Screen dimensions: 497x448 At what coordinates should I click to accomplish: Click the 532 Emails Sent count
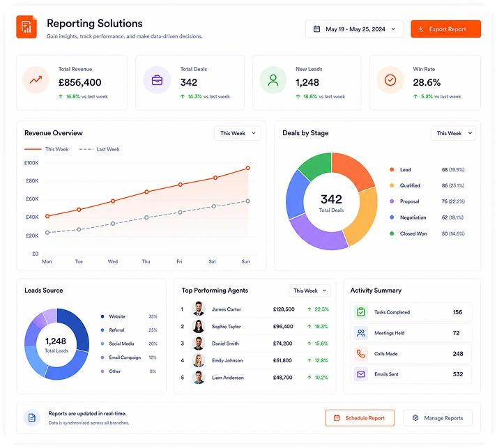458,374
